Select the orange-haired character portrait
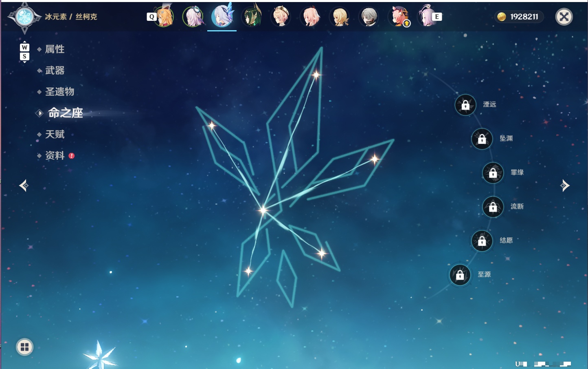Image resolution: width=588 pixels, height=369 pixels. pos(164,16)
